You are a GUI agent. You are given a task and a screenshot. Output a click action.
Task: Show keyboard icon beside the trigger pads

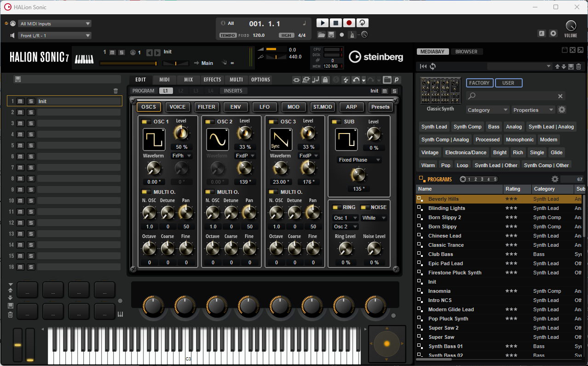point(121,314)
